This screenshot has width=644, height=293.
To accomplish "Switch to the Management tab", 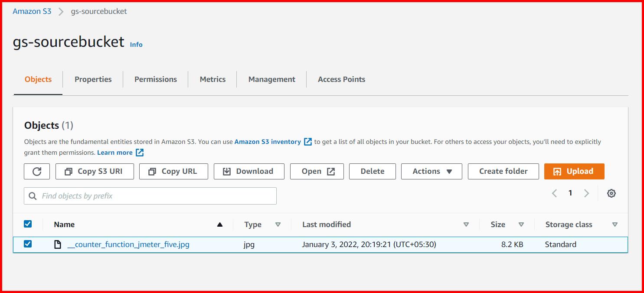I will [x=271, y=79].
